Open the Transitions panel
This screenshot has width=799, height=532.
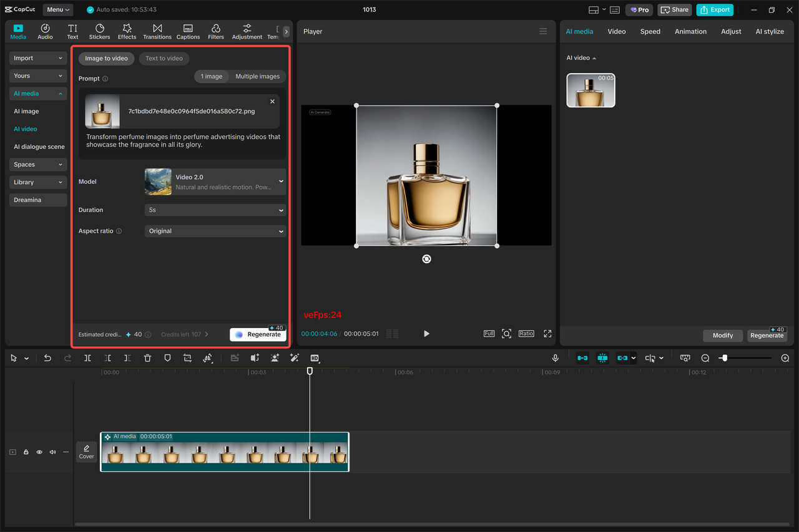click(157, 31)
